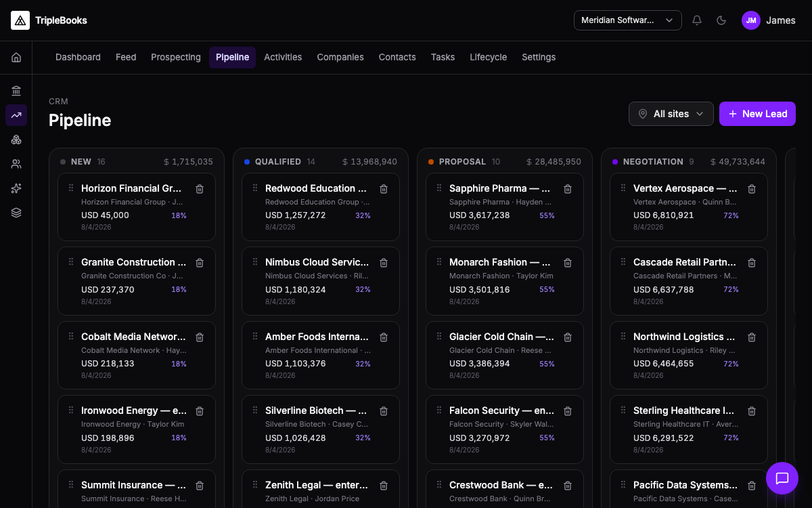
Task: Open the Crestwood Bank deal title
Action: pos(501,485)
